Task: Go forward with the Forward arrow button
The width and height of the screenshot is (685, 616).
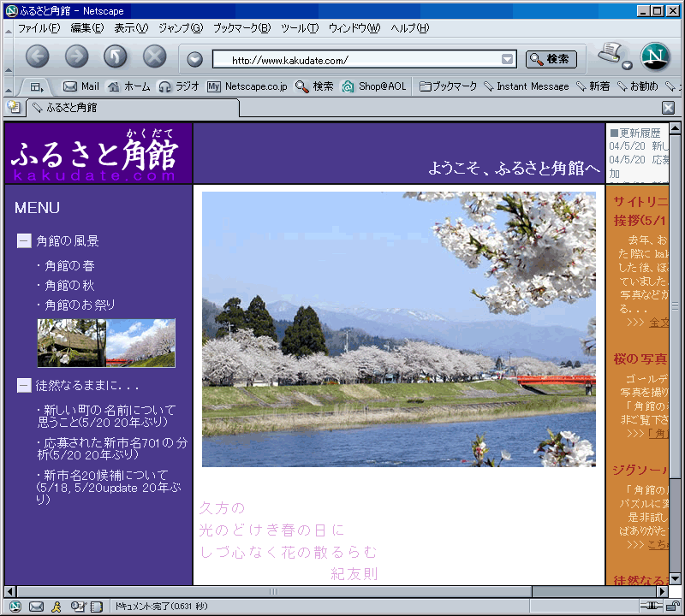Action: pyautogui.click(x=76, y=56)
